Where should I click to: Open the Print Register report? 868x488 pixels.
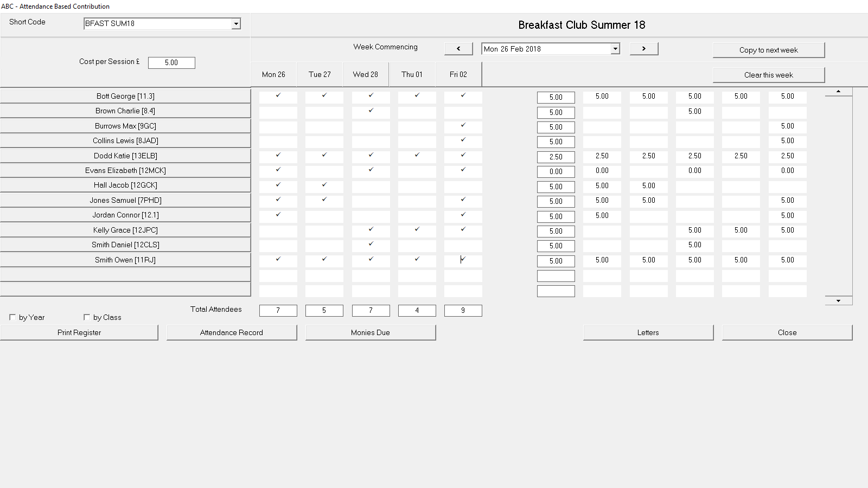pyautogui.click(x=79, y=332)
